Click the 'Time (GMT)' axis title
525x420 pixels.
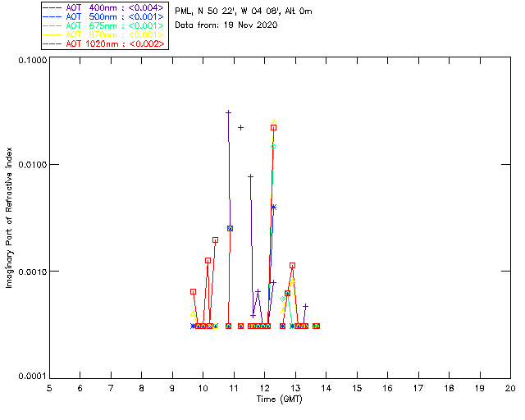point(279,399)
